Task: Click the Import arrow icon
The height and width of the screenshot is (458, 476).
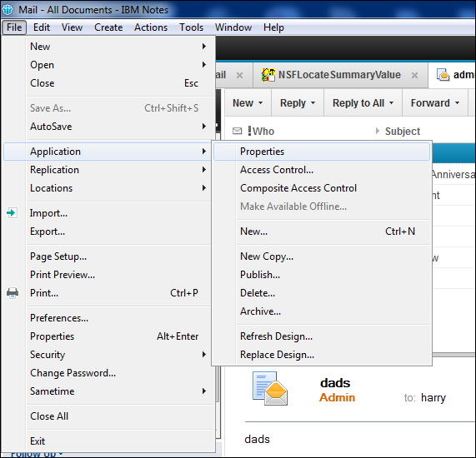Action: point(12,213)
